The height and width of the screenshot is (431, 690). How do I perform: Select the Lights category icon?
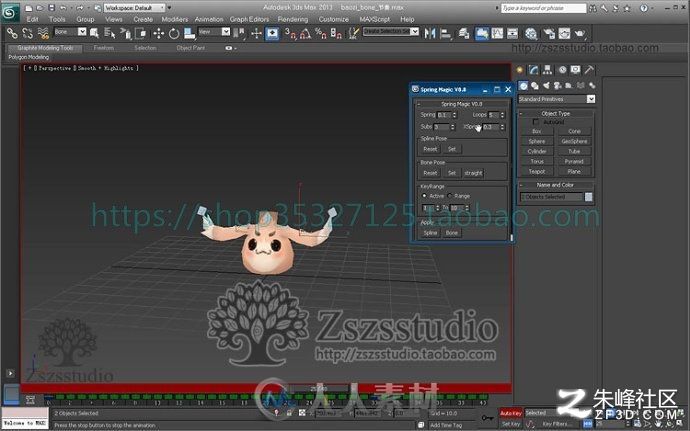(546, 85)
